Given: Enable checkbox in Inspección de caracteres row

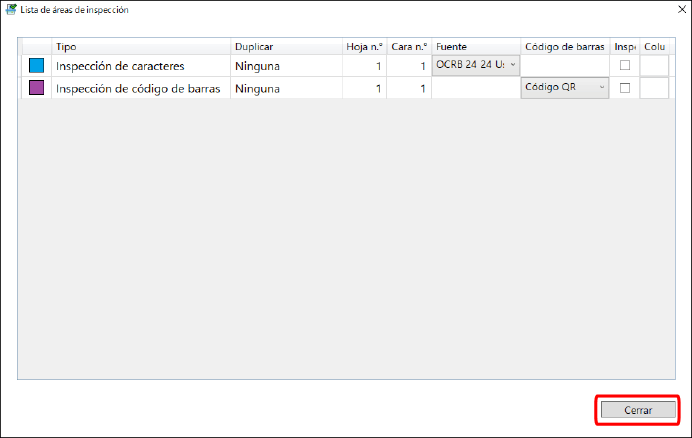Looking at the screenshot, I should [625, 66].
